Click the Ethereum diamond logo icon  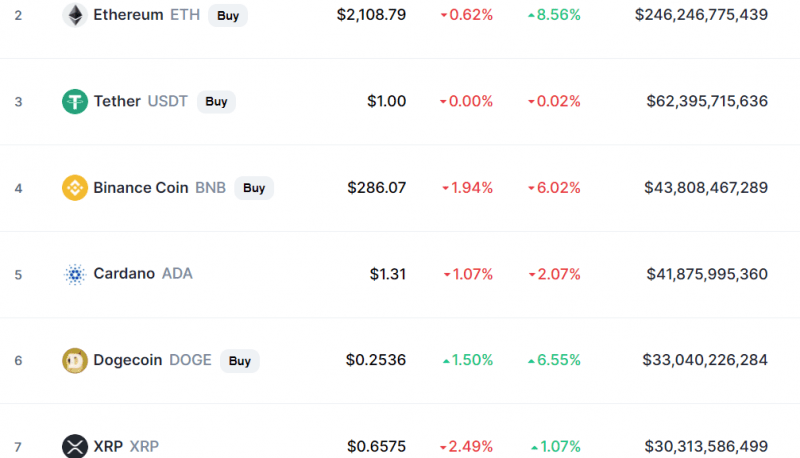[x=75, y=15]
